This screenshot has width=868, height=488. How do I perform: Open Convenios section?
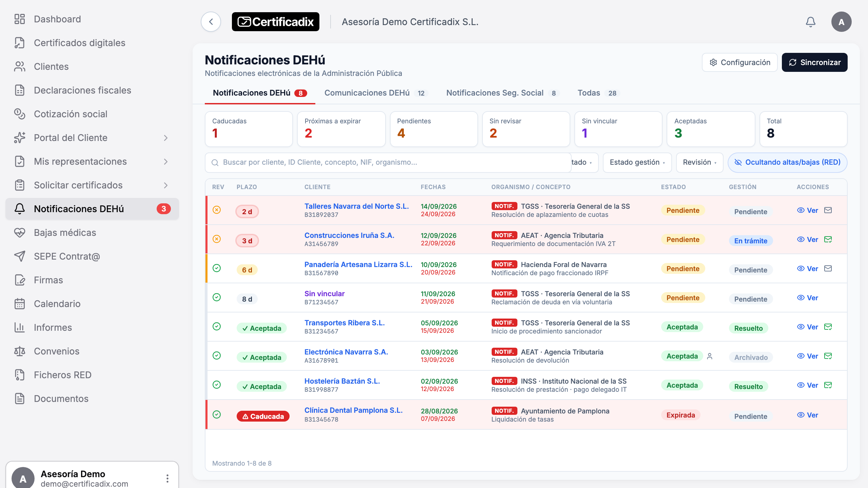click(92, 351)
